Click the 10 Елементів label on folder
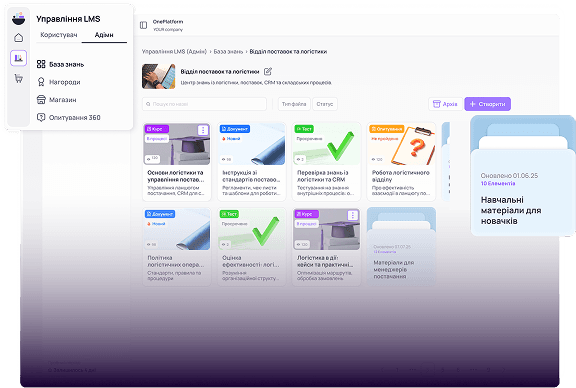The width and height of the screenshot is (576, 388). [498, 183]
